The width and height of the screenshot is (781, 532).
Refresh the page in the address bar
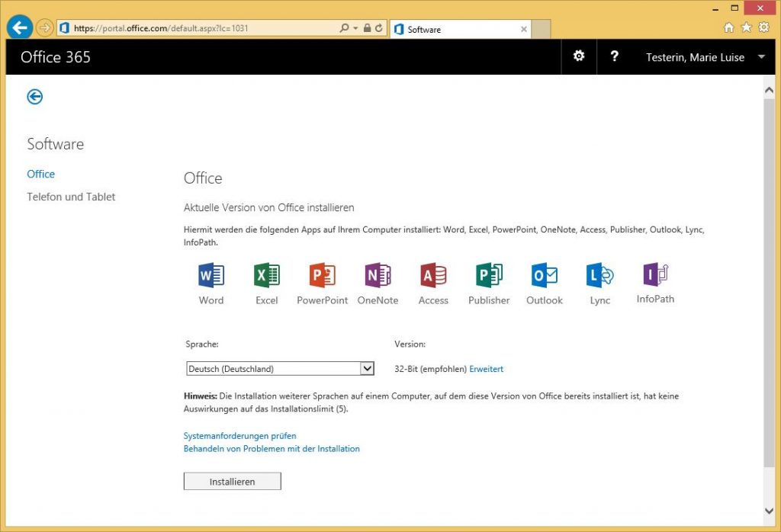(x=378, y=28)
